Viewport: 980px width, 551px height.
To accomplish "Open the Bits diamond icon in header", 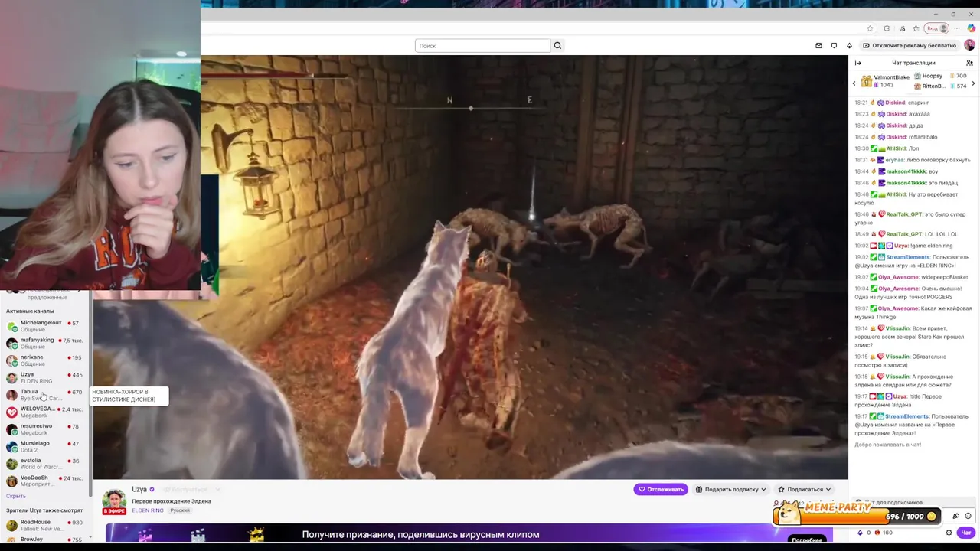I will pos(849,45).
